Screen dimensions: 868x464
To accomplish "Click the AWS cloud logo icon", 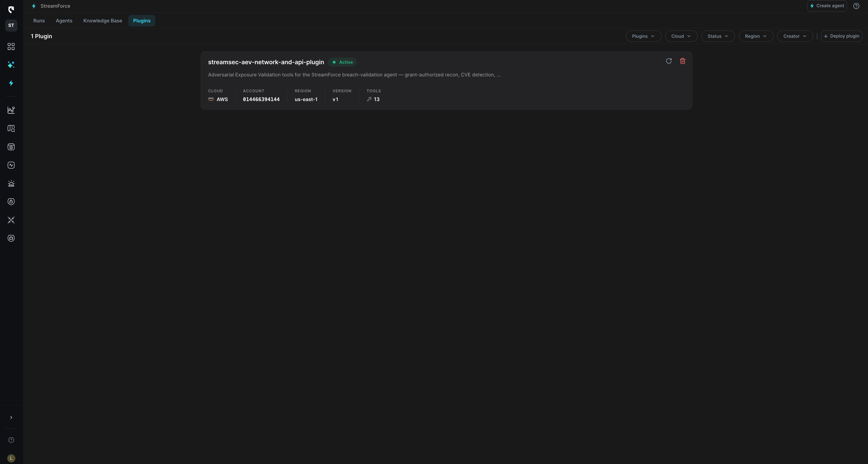I will click(211, 99).
